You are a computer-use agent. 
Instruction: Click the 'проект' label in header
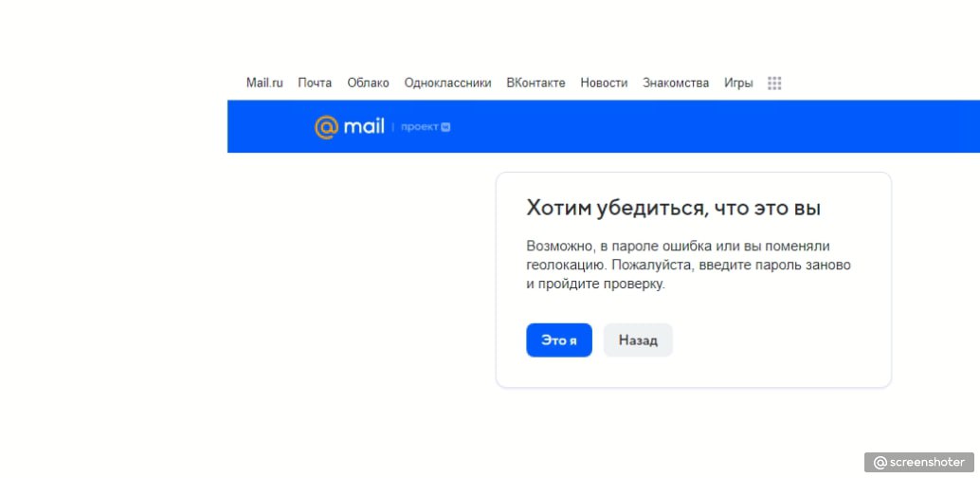[x=419, y=127]
